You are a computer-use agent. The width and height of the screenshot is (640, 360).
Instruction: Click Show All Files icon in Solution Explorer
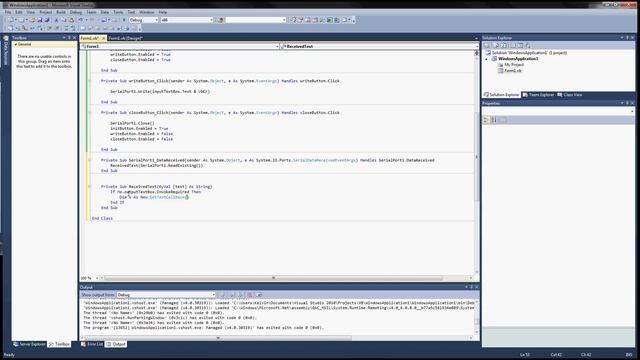coord(496,45)
